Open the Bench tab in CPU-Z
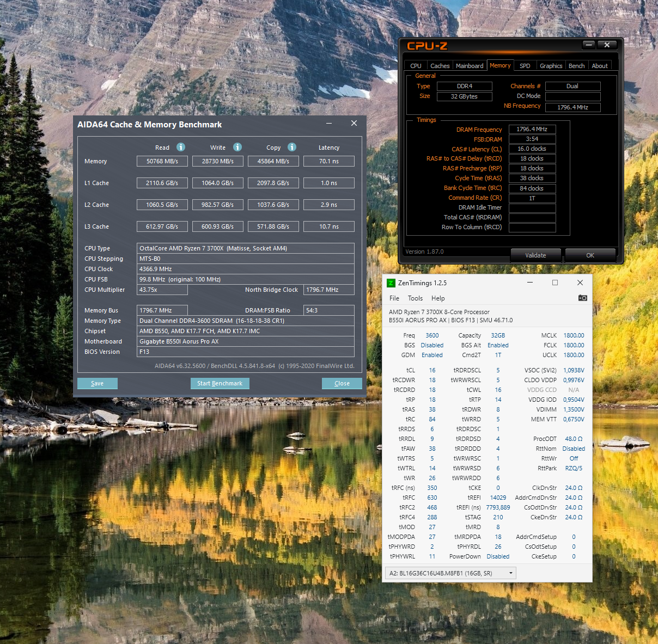This screenshot has height=644, width=658. (x=576, y=66)
